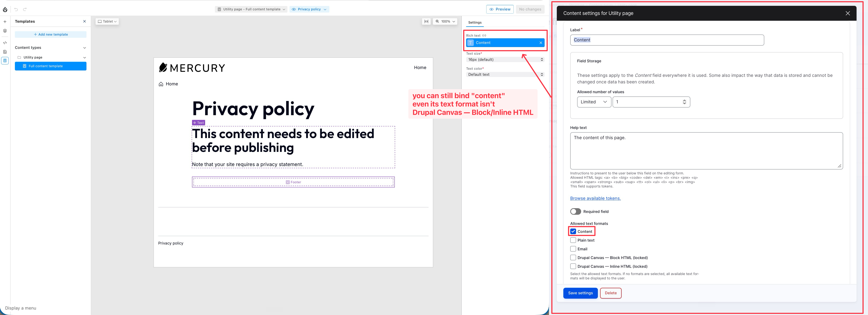Remove the Content binding with X icon
The image size is (868, 315).
coord(541,43)
